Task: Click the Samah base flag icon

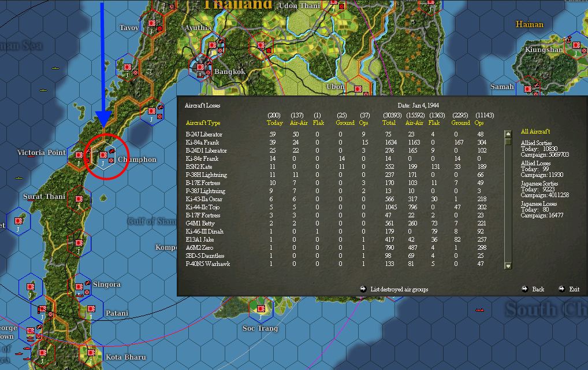Action: [x=528, y=89]
